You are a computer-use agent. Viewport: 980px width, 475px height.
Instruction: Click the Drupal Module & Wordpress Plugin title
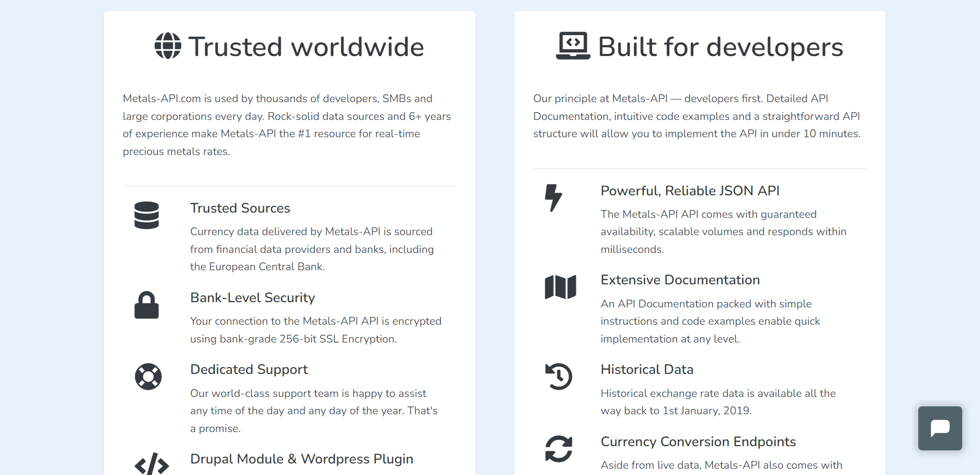tap(302, 459)
